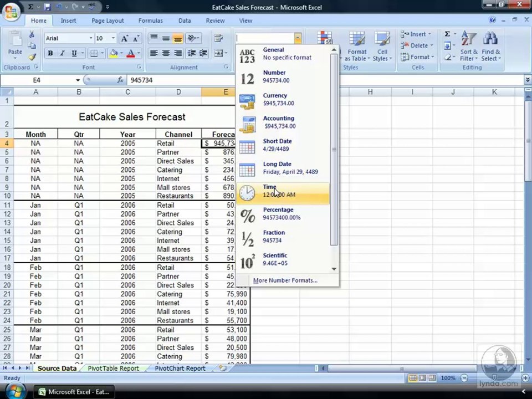Open the Sort & Filter options
This screenshot has width=532, height=399.
click(469, 47)
